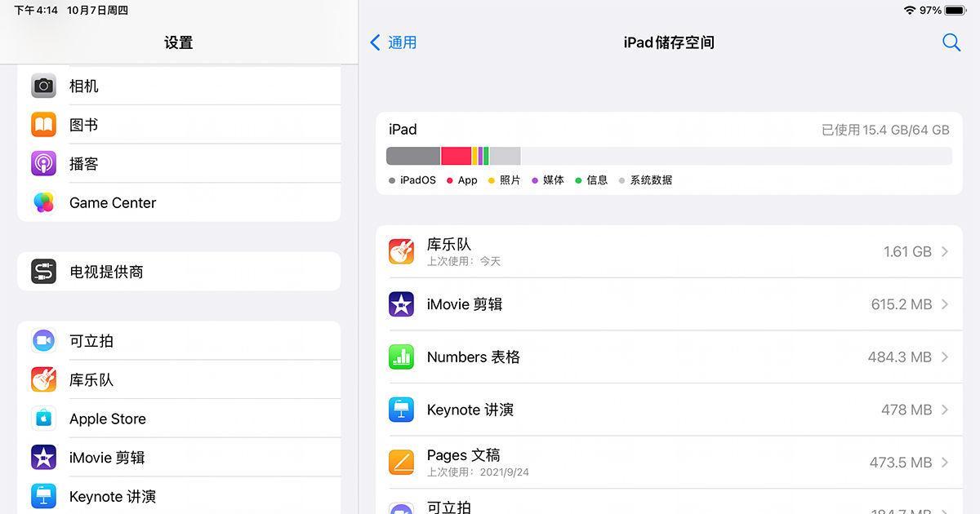Tap the GarageBand icon in storage list
Screen dimensions: 980x514
click(401, 251)
